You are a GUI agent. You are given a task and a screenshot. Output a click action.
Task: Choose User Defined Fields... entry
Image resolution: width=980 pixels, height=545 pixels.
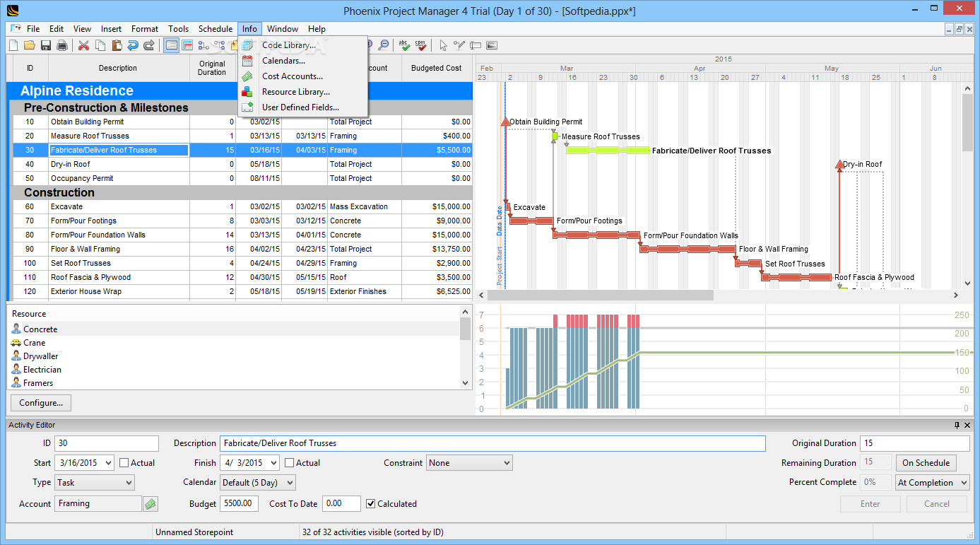(x=304, y=107)
